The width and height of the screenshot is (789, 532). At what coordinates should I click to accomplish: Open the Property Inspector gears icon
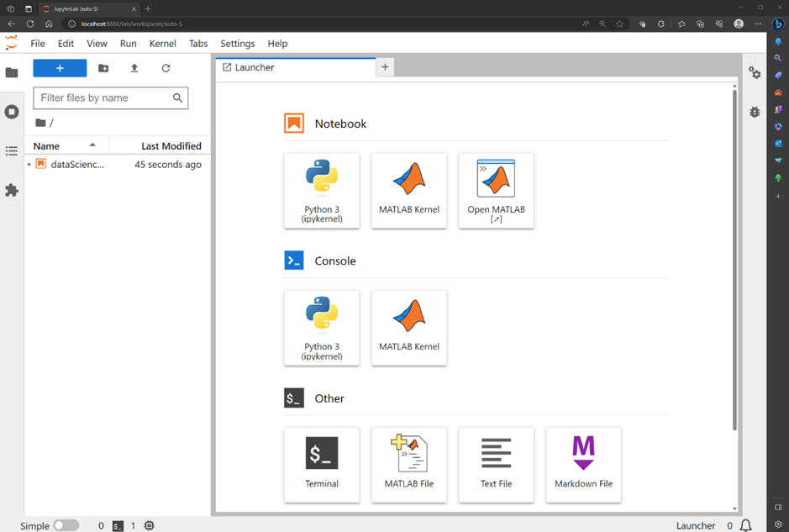coord(755,73)
